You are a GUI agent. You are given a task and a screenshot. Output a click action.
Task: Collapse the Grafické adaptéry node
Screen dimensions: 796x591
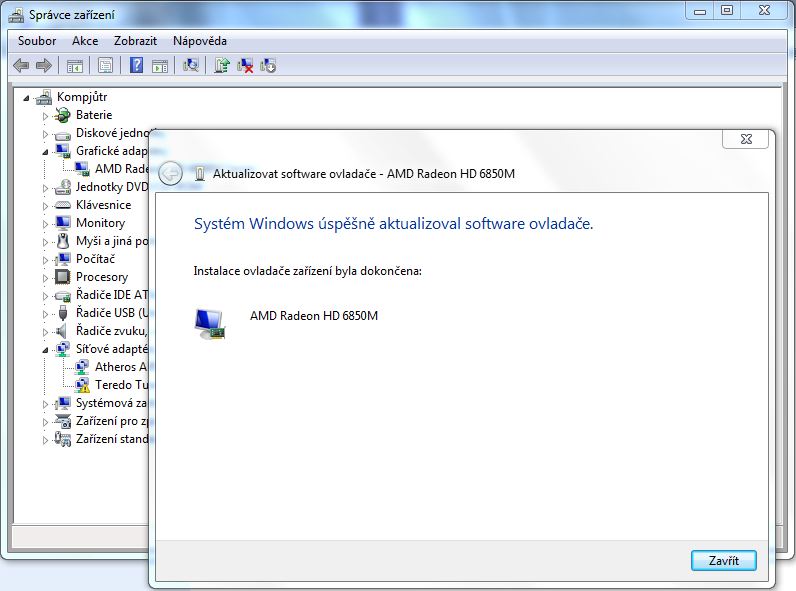[45, 151]
